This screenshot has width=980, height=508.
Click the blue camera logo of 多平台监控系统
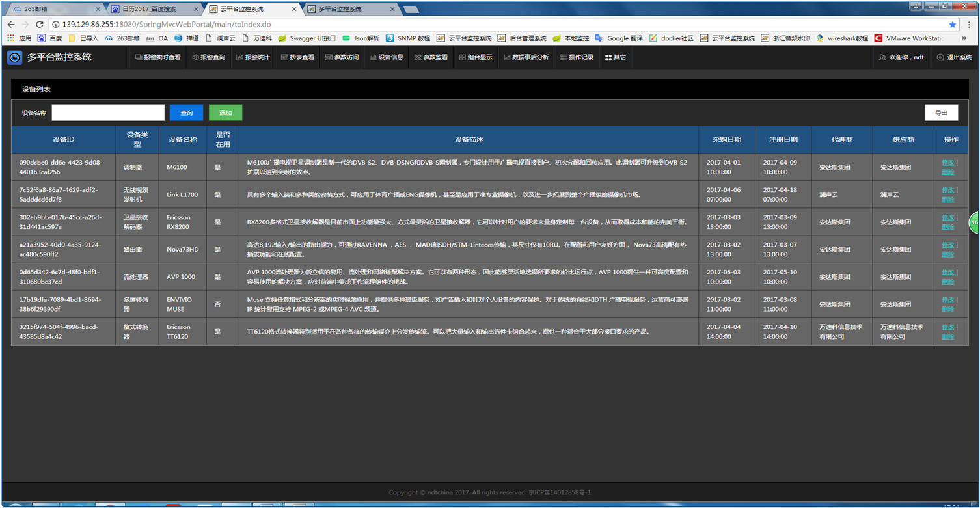[14, 57]
